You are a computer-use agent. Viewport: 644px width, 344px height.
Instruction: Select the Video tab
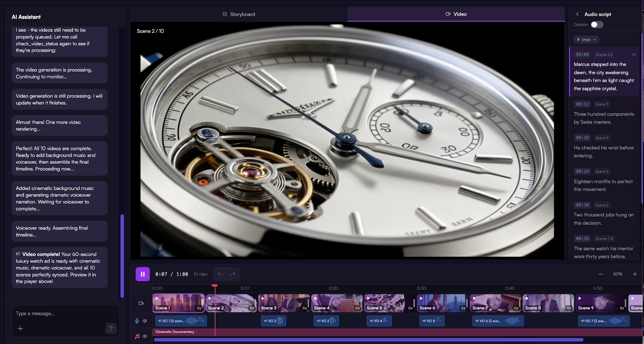[x=456, y=14]
